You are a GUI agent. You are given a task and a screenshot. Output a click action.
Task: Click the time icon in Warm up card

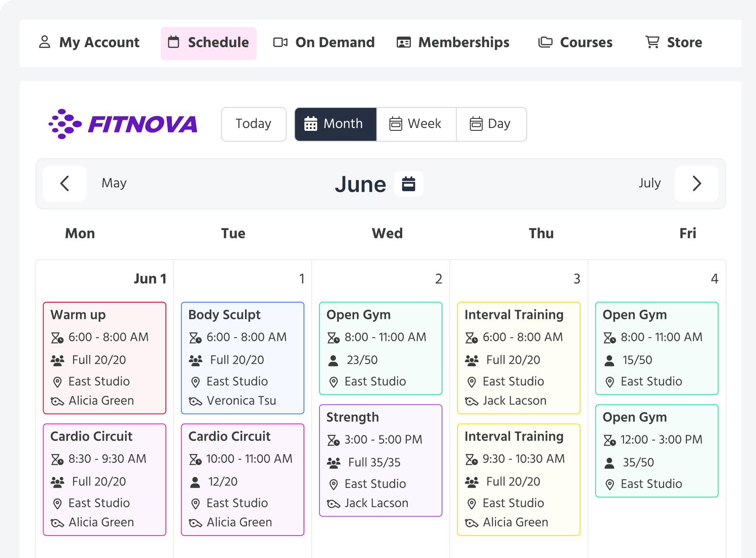click(57, 338)
